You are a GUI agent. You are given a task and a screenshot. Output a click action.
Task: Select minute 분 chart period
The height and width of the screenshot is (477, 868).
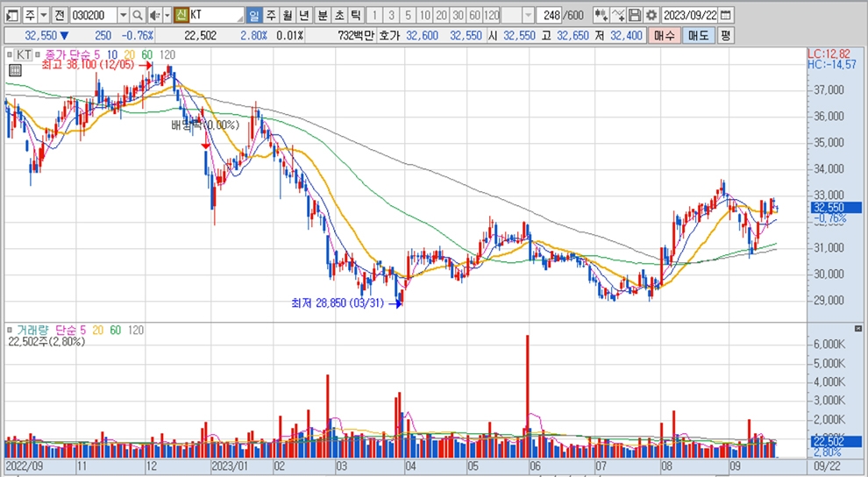pos(322,15)
